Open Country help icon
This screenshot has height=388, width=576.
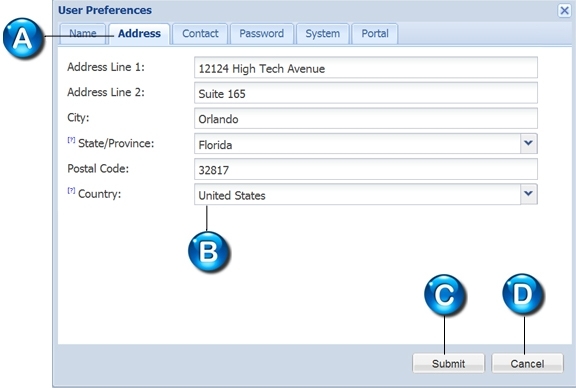71,191
